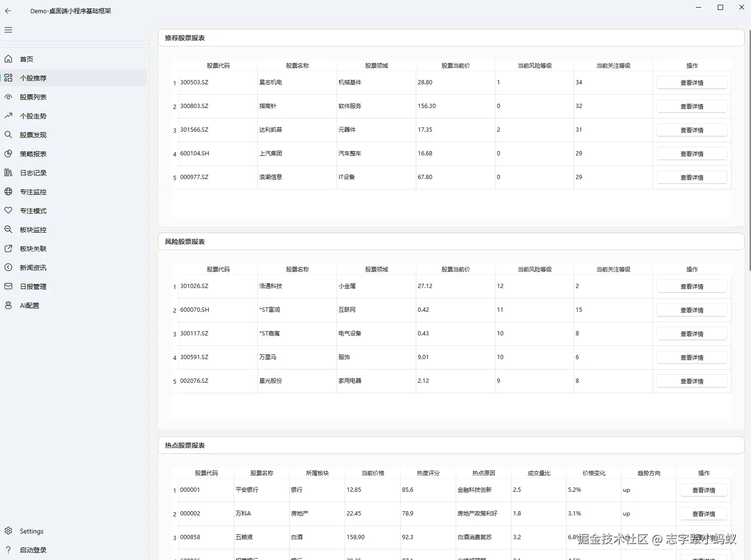Click the heart icon beside 专注模式
Image resolution: width=751 pixels, height=560 pixels.
click(8, 210)
